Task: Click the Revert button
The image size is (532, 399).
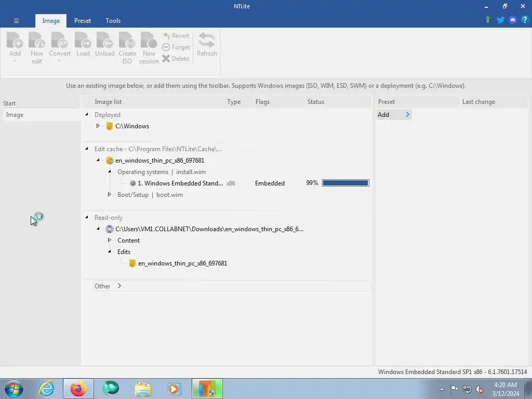Action: pyautogui.click(x=176, y=36)
